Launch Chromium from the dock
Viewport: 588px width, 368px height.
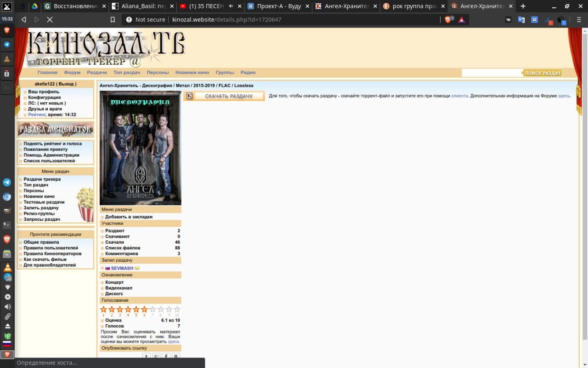[x=7, y=196]
